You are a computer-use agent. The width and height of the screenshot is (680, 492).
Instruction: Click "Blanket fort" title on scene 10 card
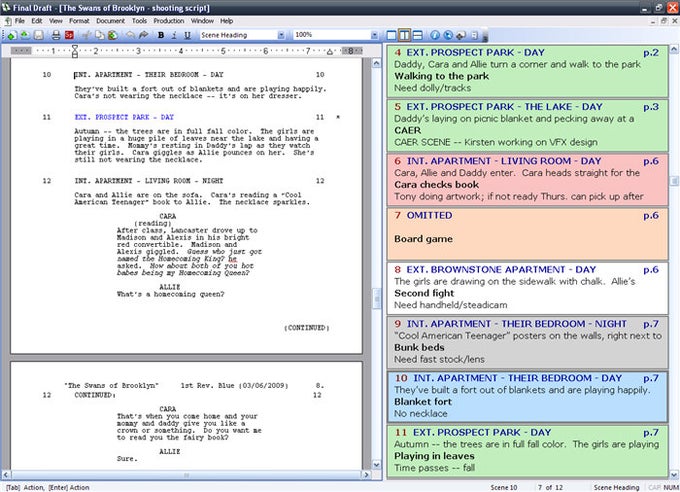tap(423, 402)
